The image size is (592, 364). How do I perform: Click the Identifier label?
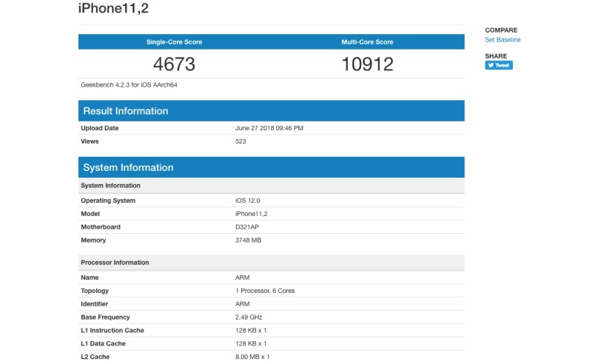[95, 304]
